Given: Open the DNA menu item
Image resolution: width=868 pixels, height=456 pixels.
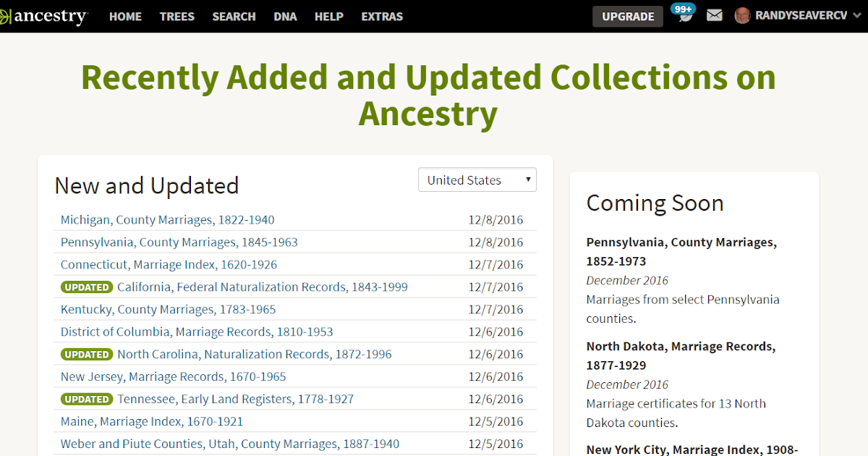Looking at the screenshot, I should click(285, 16).
